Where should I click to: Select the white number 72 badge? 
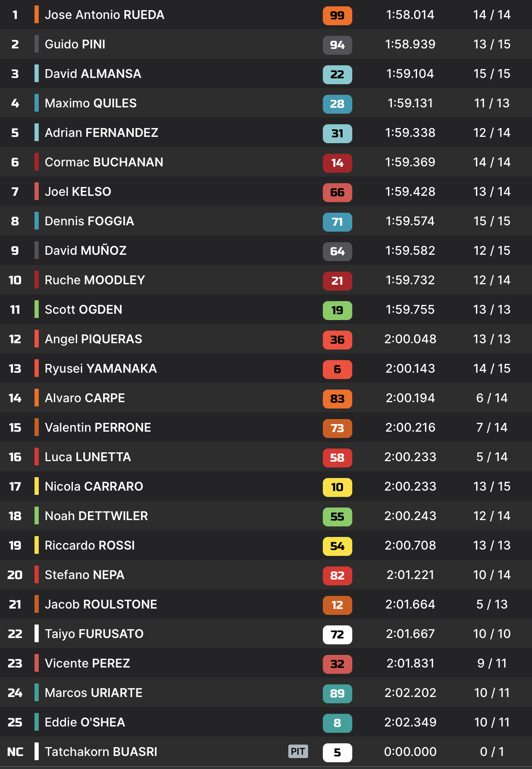[337, 635]
